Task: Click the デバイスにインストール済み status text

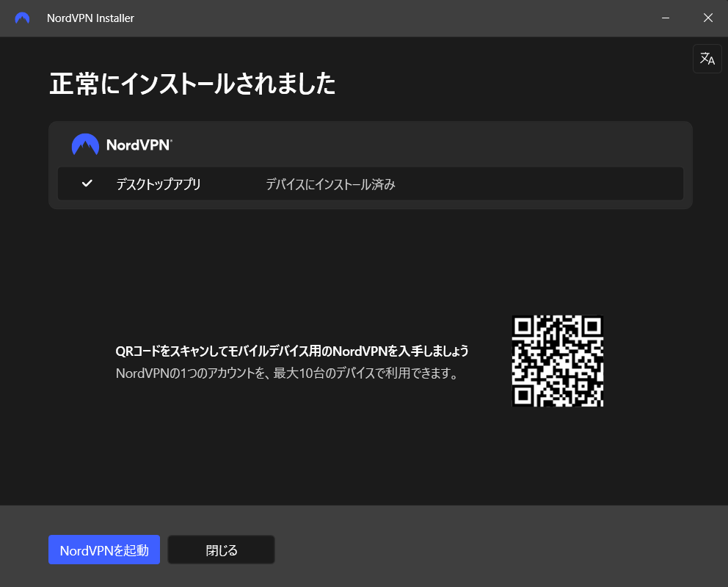Action: coord(330,184)
